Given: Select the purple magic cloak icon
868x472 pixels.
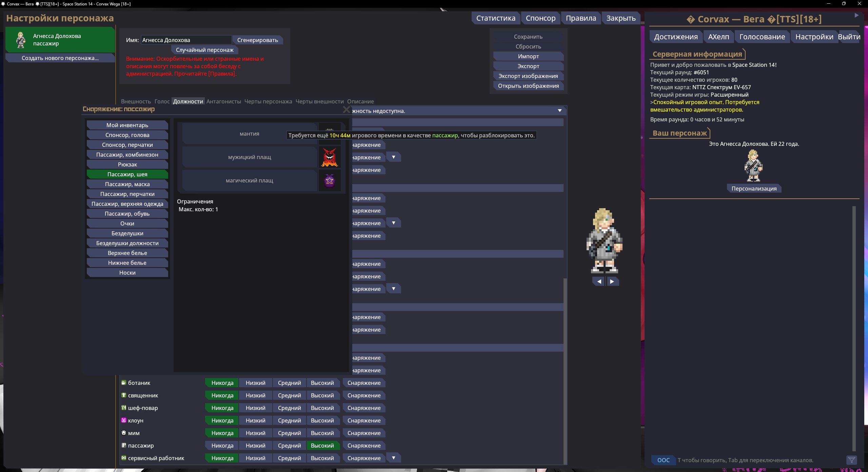Looking at the screenshot, I should point(330,181).
